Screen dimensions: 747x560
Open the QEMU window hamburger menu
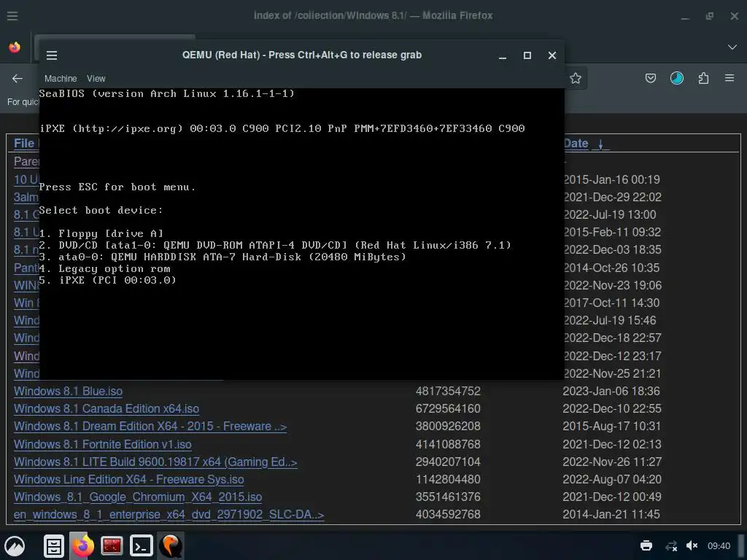pyautogui.click(x=52, y=55)
